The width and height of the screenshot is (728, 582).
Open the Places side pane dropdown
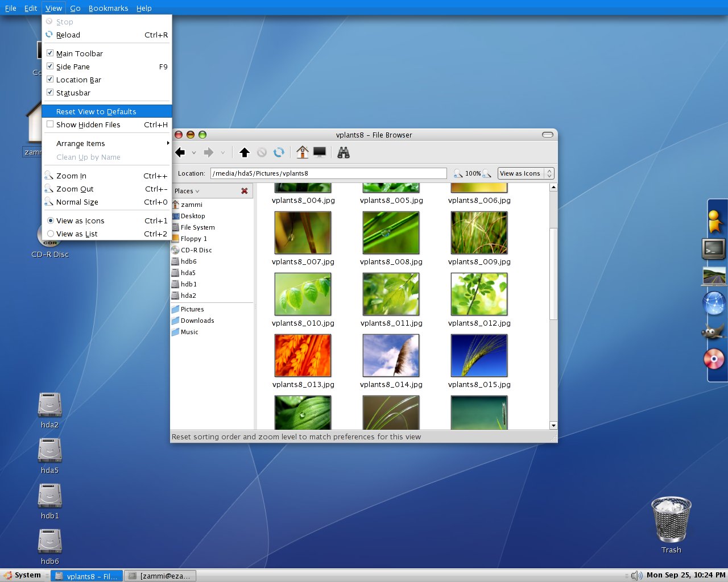(x=187, y=191)
